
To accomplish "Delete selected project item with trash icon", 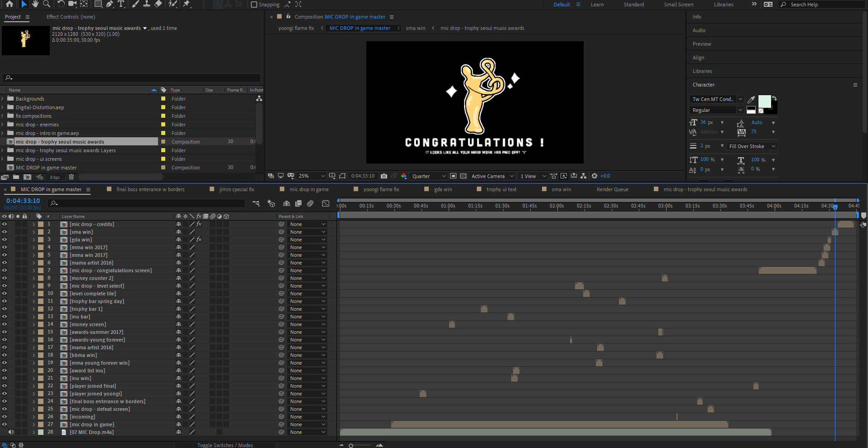I will tap(71, 177).
